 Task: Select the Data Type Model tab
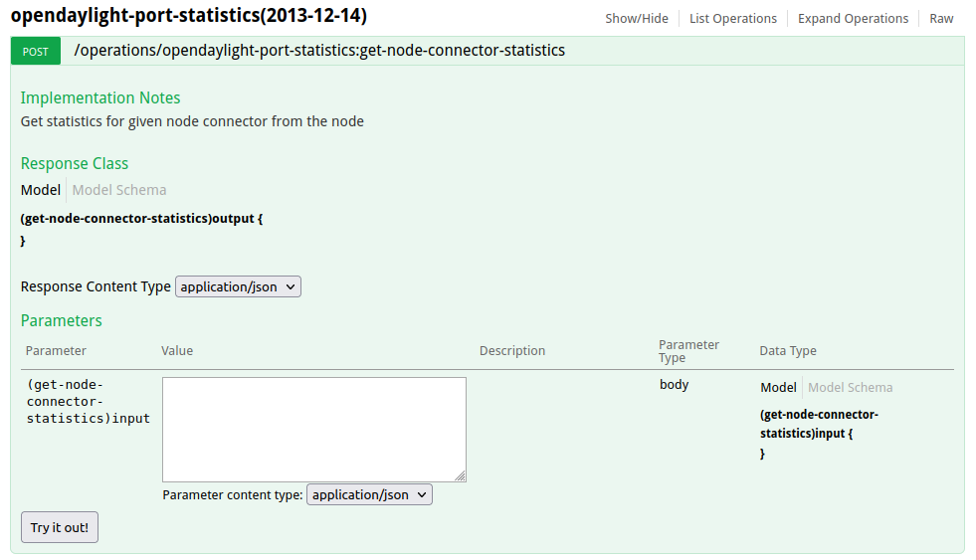(778, 388)
